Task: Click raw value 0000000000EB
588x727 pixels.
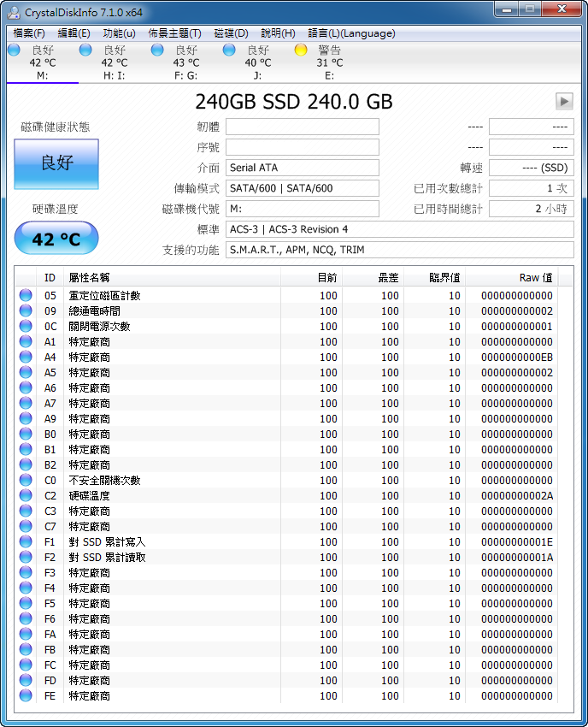Action: point(517,357)
